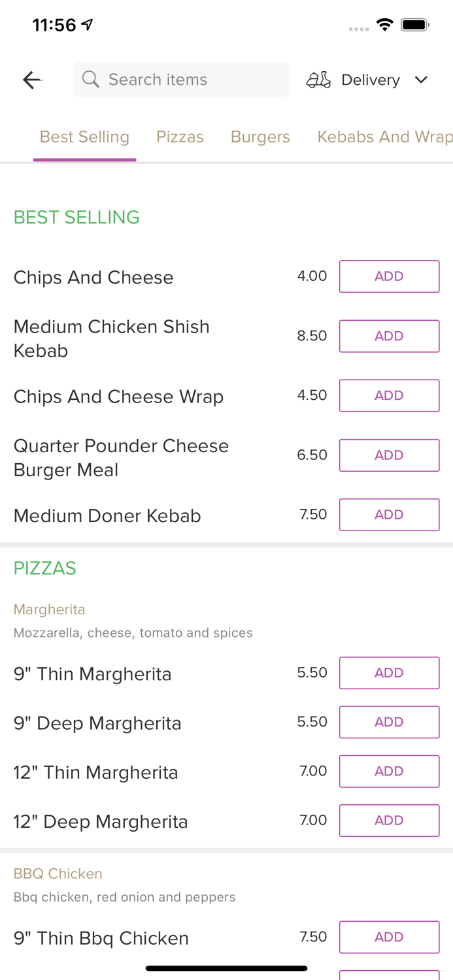Viewport: 453px width, 980px height.
Task: Switch to the Pizzas tab
Action: click(180, 137)
